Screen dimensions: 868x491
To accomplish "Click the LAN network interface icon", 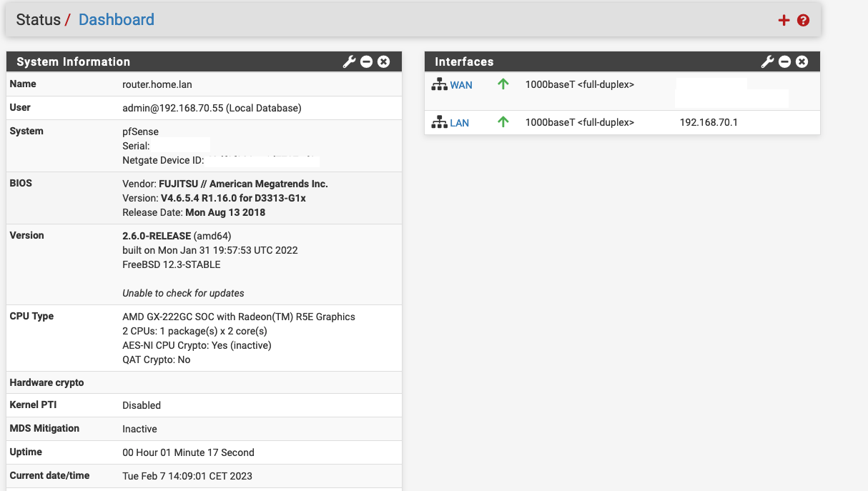I will (439, 122).
